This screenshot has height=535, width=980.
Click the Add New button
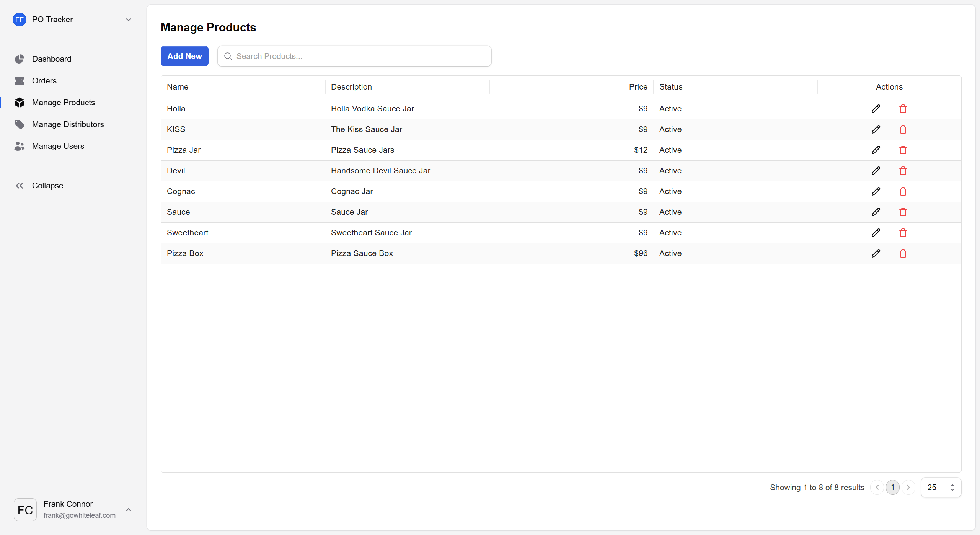click(x=184, y=56)
